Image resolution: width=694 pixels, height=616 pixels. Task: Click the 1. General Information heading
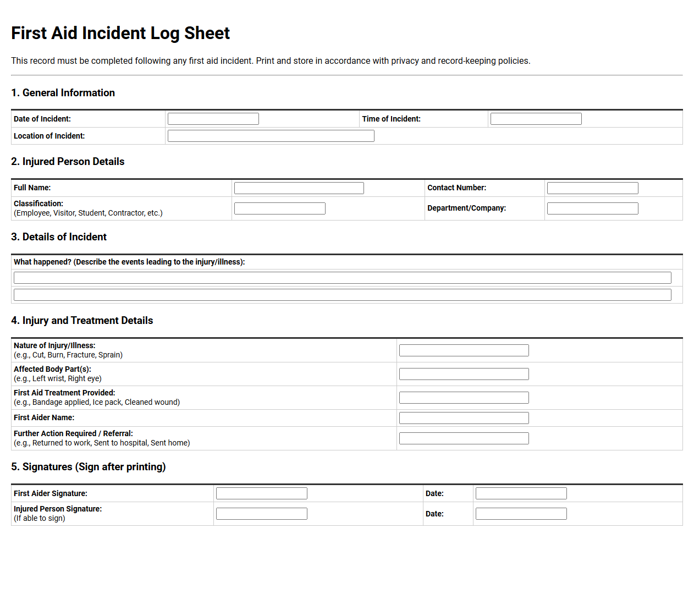63,93
